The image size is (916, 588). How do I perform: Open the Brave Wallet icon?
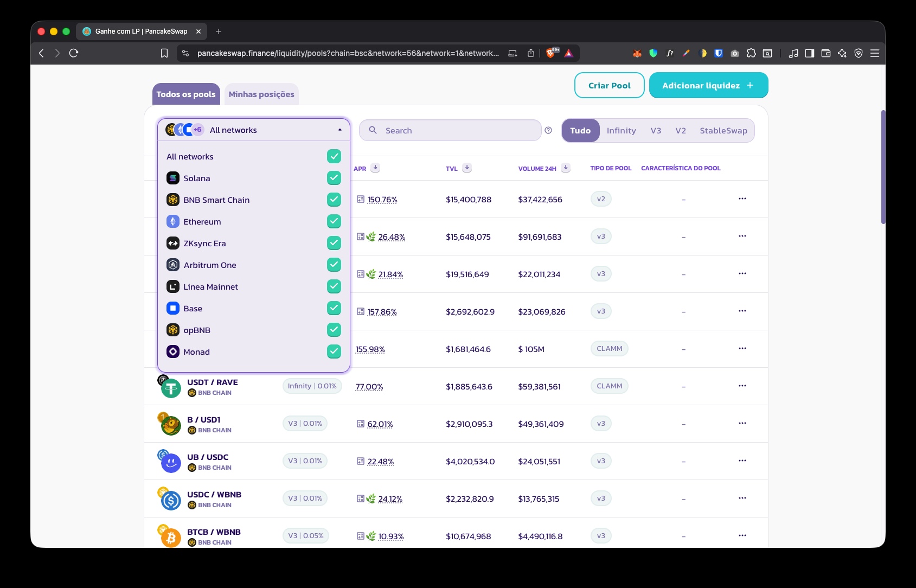click(826, 53)
